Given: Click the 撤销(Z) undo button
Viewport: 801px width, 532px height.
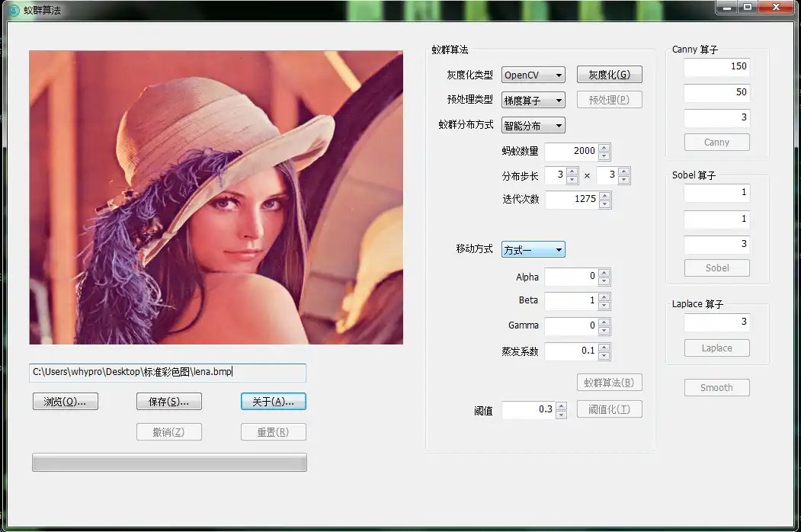Looking at the screenshot, I should pos(168,432).
